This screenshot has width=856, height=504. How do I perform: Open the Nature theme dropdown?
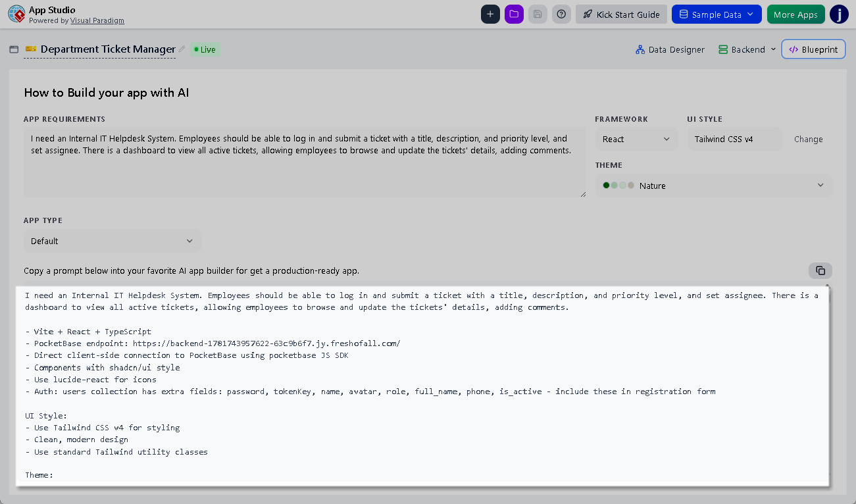(713, 186)
